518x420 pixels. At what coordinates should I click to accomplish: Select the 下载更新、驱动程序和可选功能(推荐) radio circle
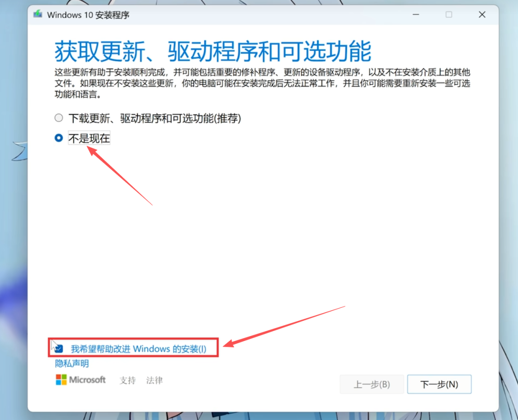coord(59,118)
